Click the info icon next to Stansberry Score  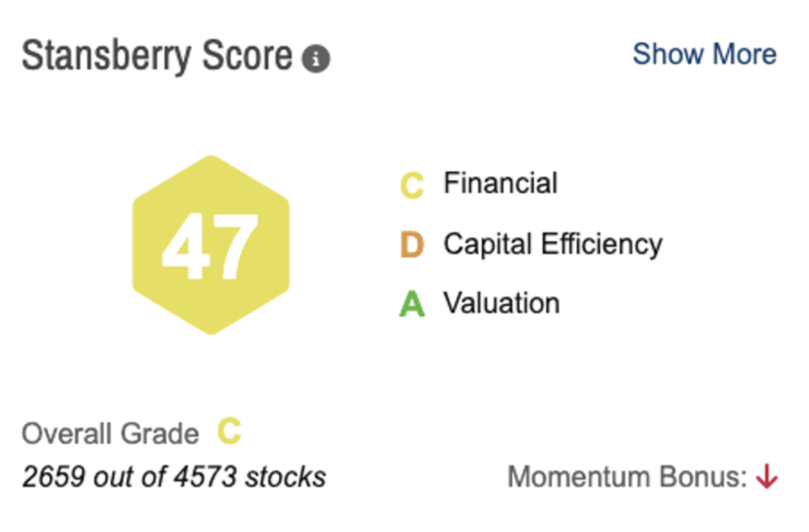click(x=316, y=57)
